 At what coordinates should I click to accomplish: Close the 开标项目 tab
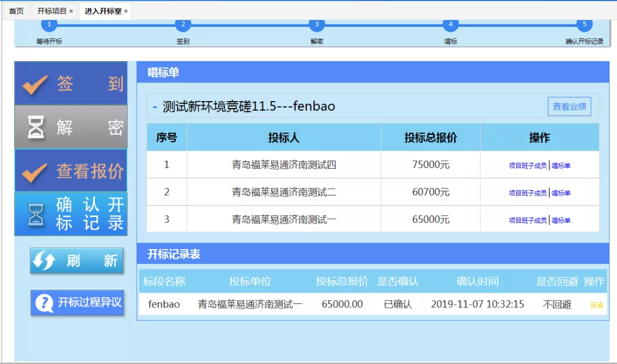(71, 11)
